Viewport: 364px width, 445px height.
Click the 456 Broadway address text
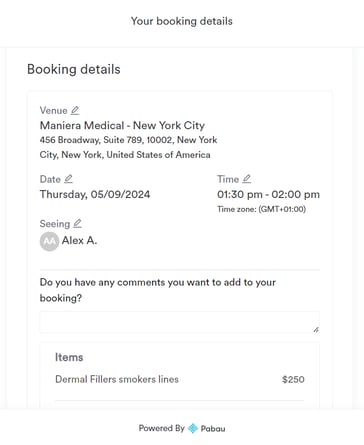click(128, 147)
